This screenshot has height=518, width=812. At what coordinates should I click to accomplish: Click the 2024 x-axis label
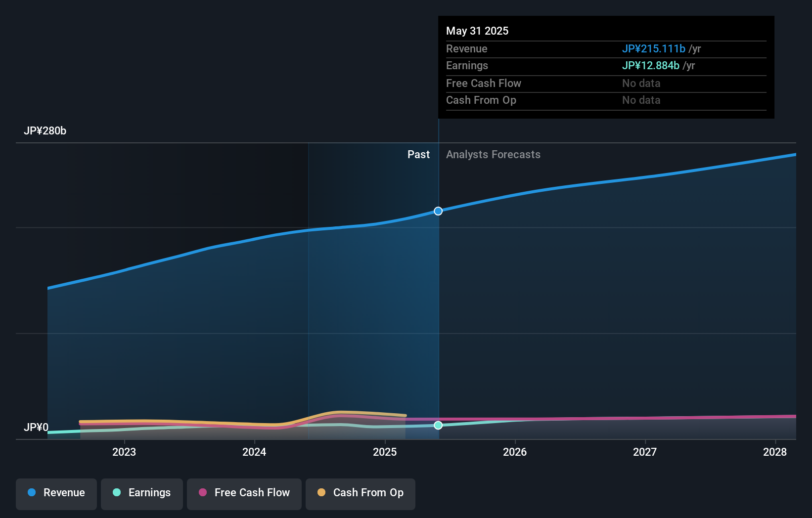tap(254, 452)
